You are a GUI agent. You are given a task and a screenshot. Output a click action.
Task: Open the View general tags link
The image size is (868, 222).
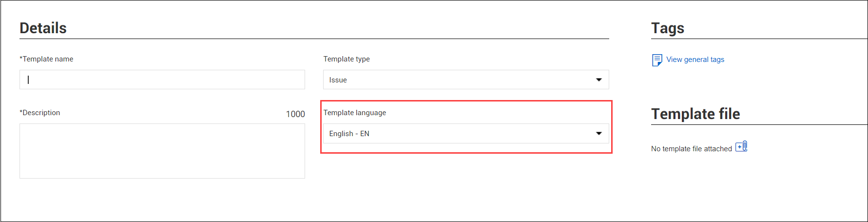click(x=695, y=60)
